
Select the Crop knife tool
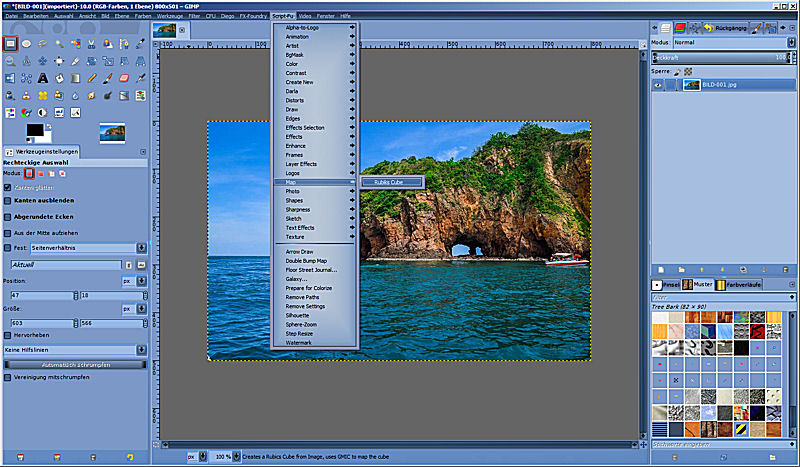(x=76, y=61)
